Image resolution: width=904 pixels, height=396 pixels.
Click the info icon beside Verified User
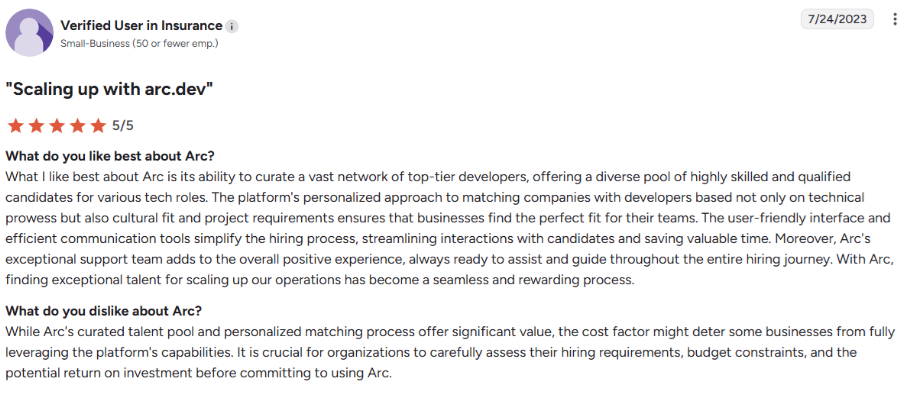[232, 27]
